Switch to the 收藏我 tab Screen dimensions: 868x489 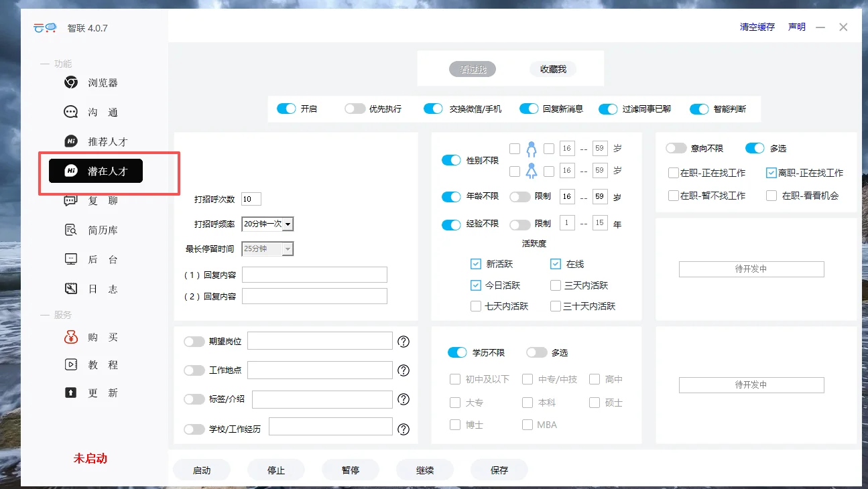[552, 68]
